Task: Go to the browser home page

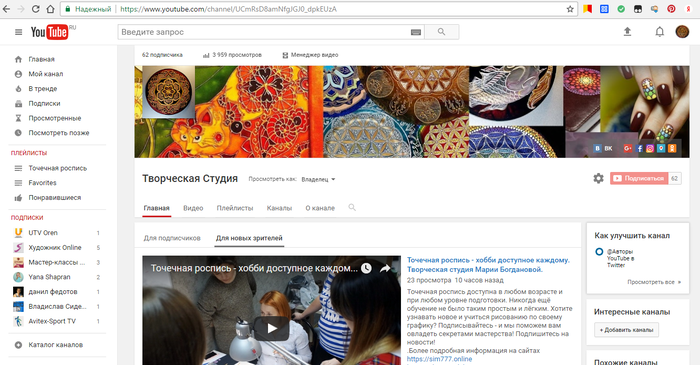Action: [x=50, y=9]
